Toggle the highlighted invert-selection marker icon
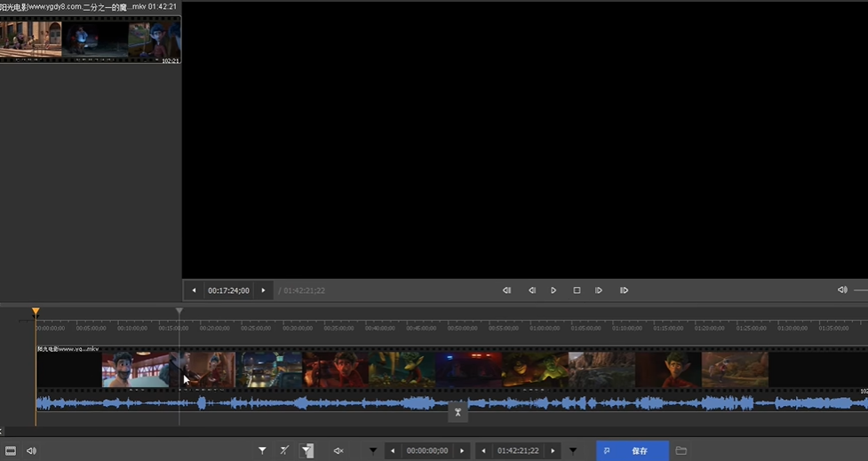Viewport: 868px width, 461px height. tap(307, 450)
